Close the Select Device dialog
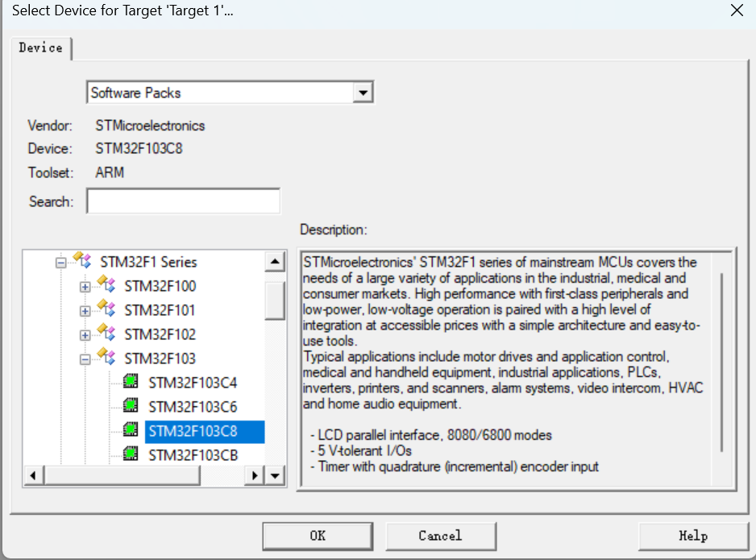 click(x=737, y=10)
